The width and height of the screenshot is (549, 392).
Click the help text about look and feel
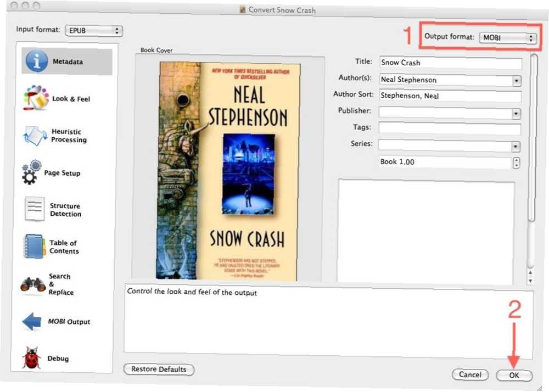click(192, 292)
